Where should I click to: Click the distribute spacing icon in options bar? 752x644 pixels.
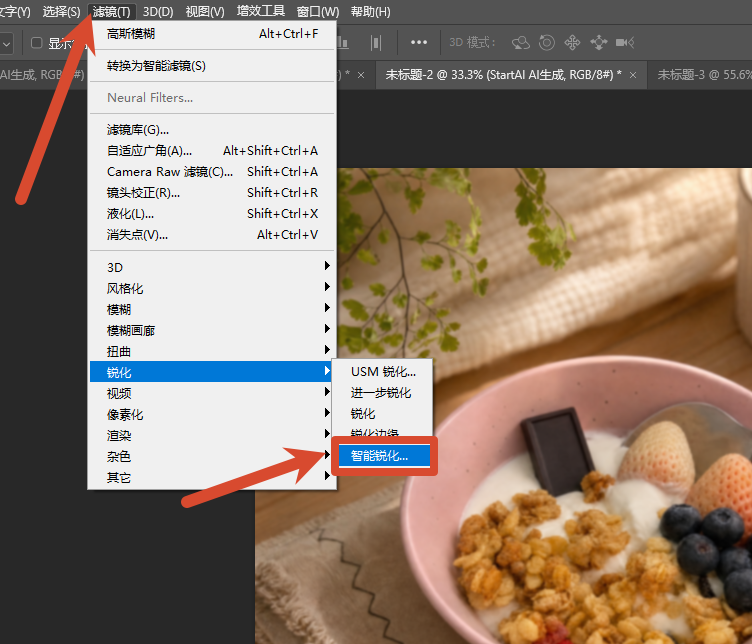(x=376, y=43)
